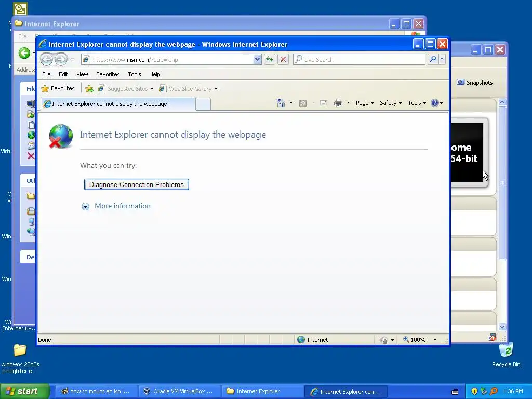The height and width of the screenshot is (399, 532).
Task: Open the Help menu
Action: coord(154,74)
